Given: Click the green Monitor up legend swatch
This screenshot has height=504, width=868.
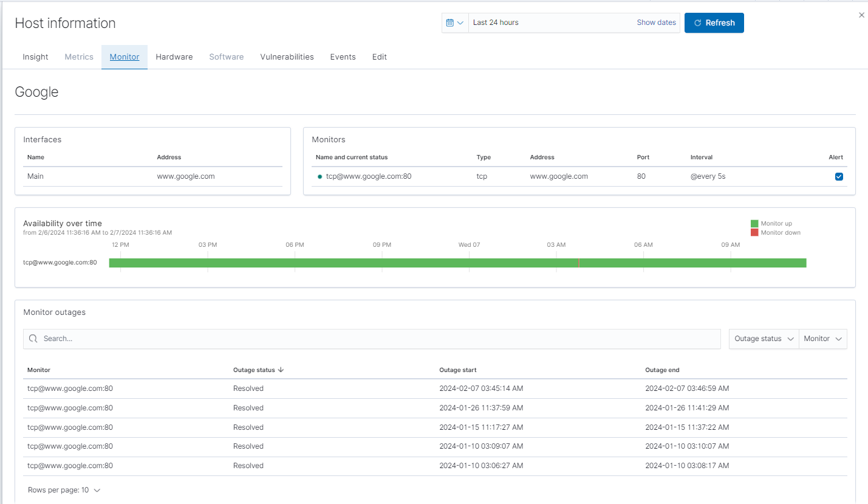Looking at the screenshot, I should pyautogui.click(x=754, y=224).
